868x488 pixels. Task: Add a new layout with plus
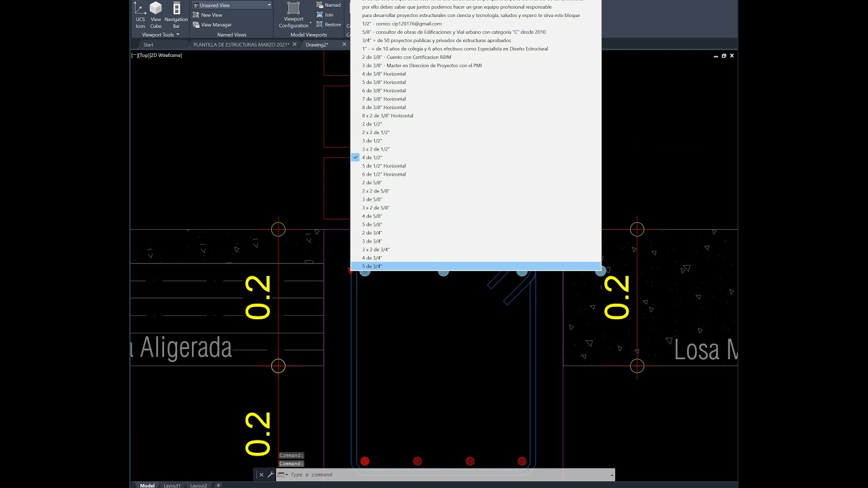point(218,485)
